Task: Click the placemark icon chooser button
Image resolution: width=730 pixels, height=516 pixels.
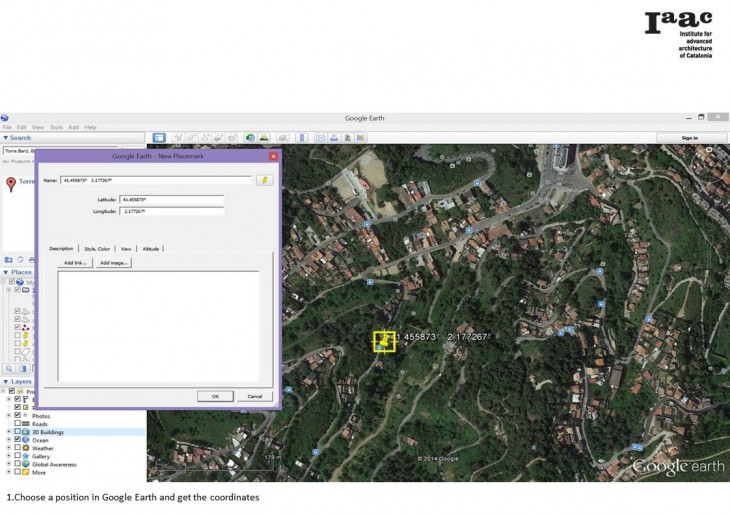Action: coord(264,180)
